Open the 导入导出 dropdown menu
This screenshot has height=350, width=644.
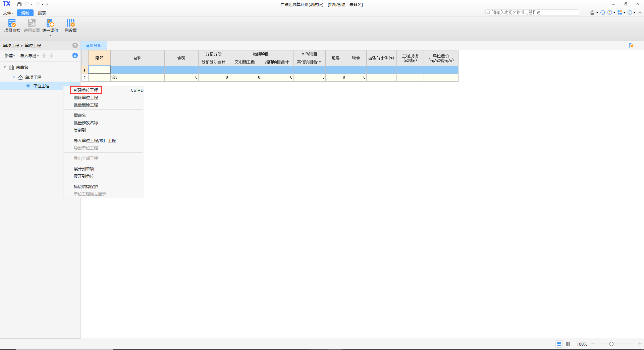(29, 56)
